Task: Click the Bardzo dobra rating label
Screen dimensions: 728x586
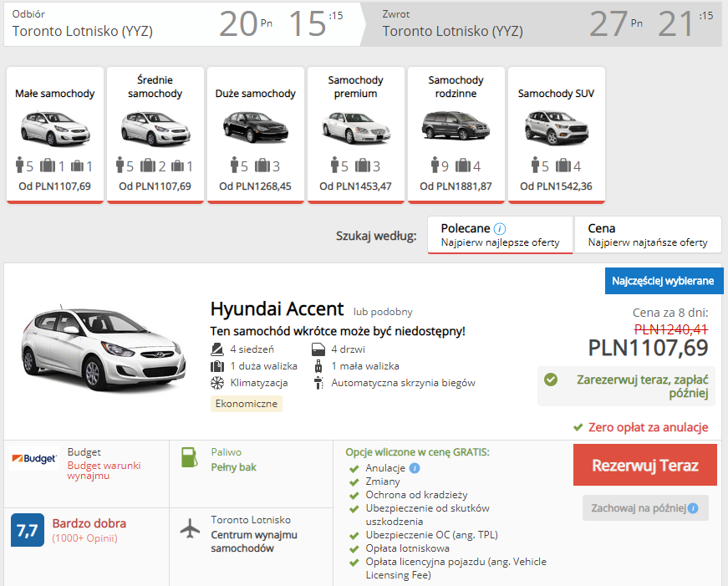Action: [89, 523]
